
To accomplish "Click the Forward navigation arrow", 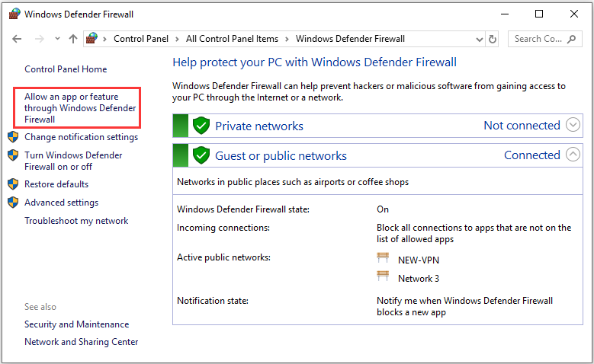I will pyautogui.click(x=40, y=39).
